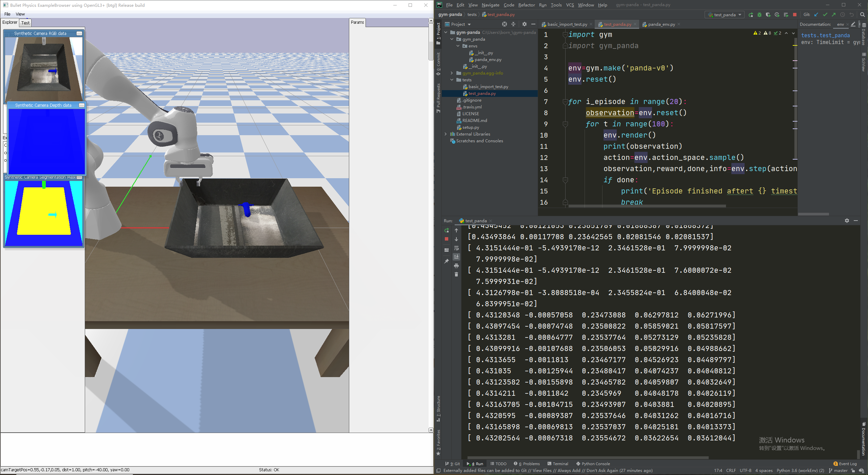Click the Debug bug icon in the toolbar
Screen dimensions: 868x475
(759, 15)
